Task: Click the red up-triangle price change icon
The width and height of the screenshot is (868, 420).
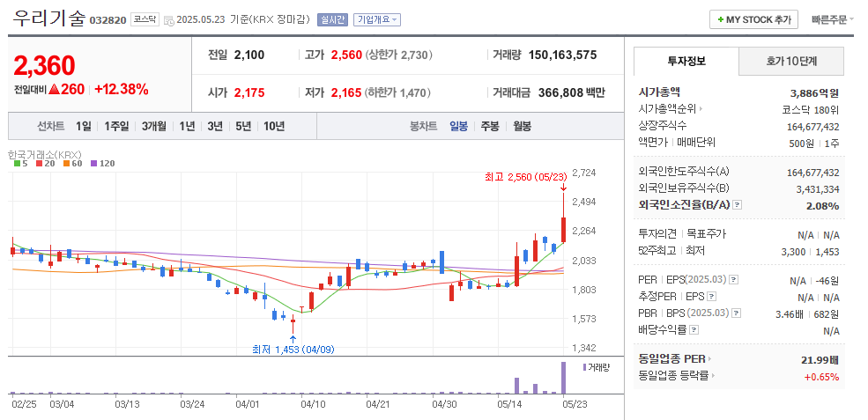Action: (54, 89)
